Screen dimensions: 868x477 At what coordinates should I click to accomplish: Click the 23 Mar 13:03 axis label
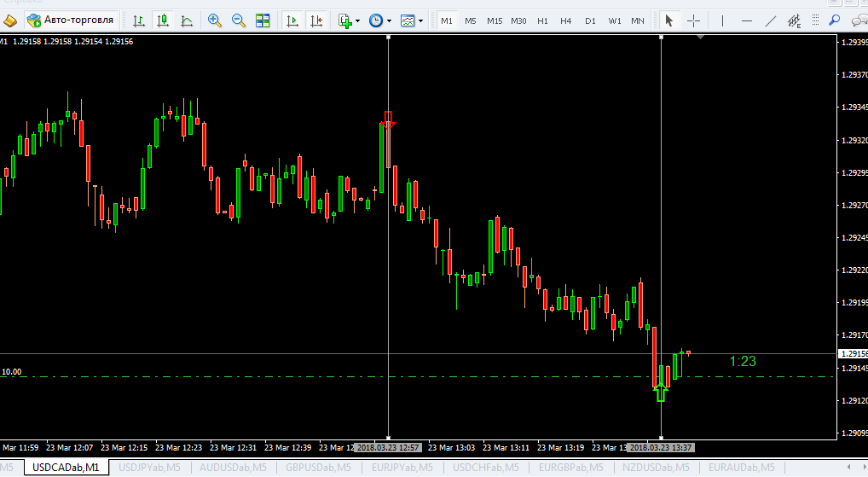click(451, 447)
